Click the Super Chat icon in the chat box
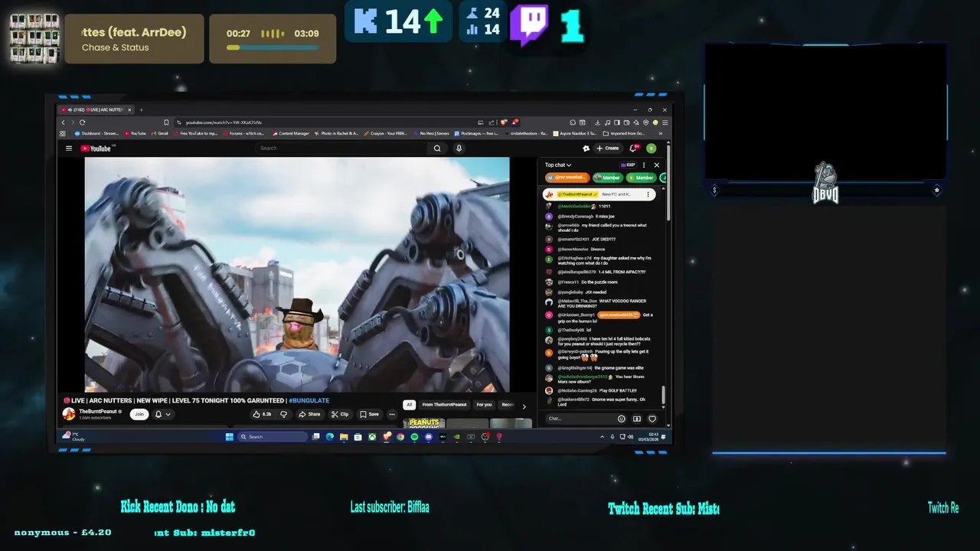The image size is (980, 551). pyautogui.click(x=637, y=419)
